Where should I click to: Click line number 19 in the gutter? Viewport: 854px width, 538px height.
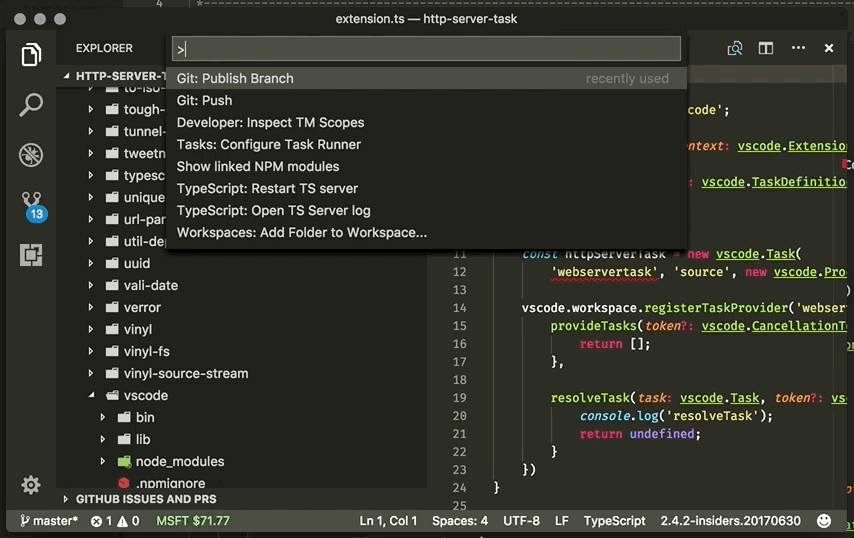(x=459, y=398)
